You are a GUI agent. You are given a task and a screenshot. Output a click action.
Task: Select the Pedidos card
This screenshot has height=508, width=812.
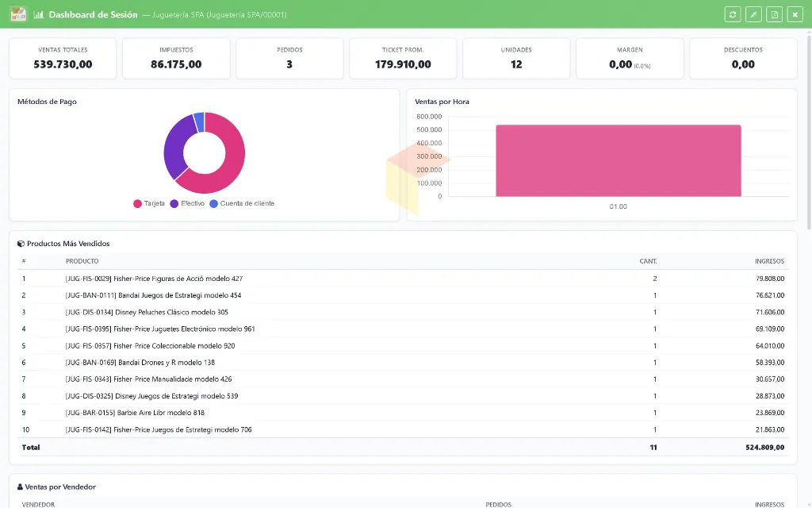point(289,59)
